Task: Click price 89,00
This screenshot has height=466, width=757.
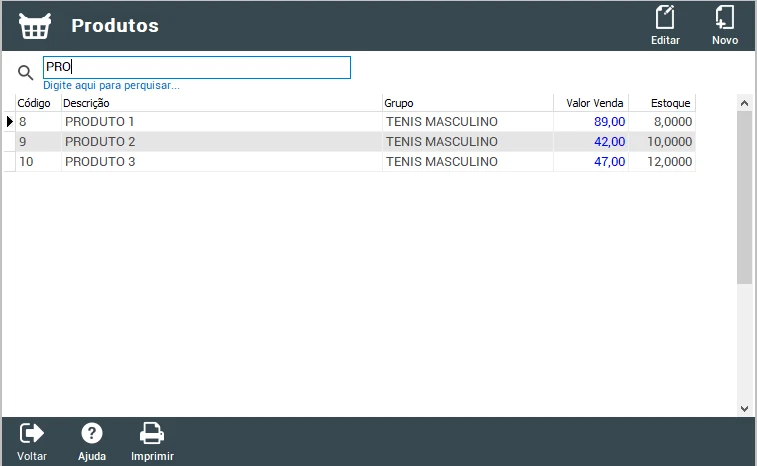Action: 609,122
